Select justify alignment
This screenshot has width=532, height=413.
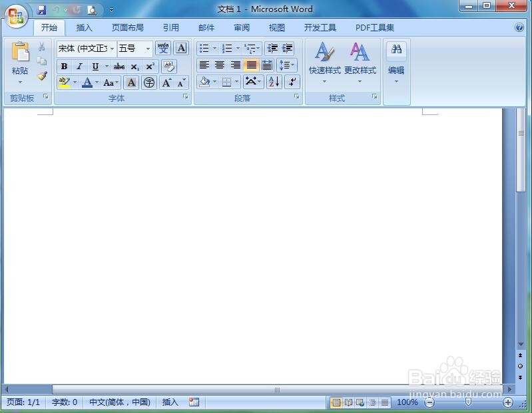(x=251, y=65)
